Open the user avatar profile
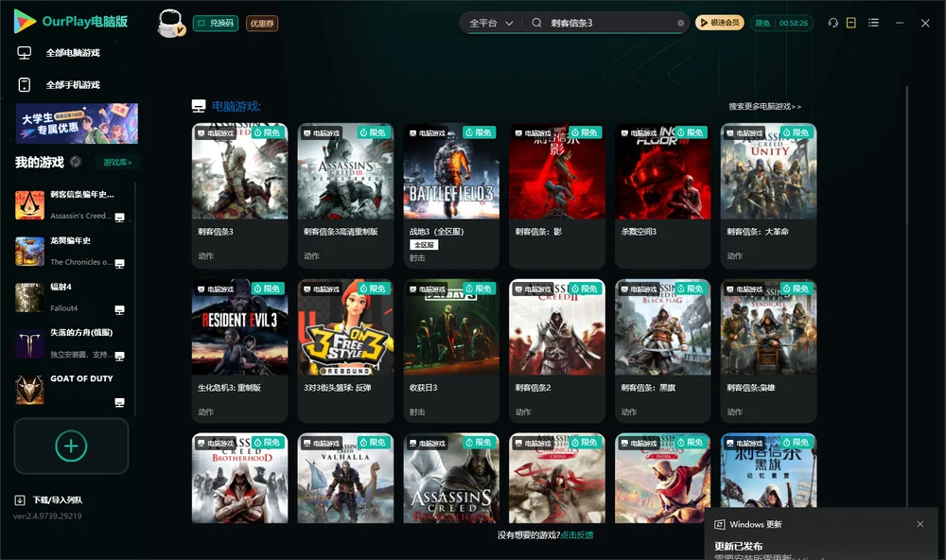The height and width of the screenshot is (560, 946). click(x=170, y=24)
